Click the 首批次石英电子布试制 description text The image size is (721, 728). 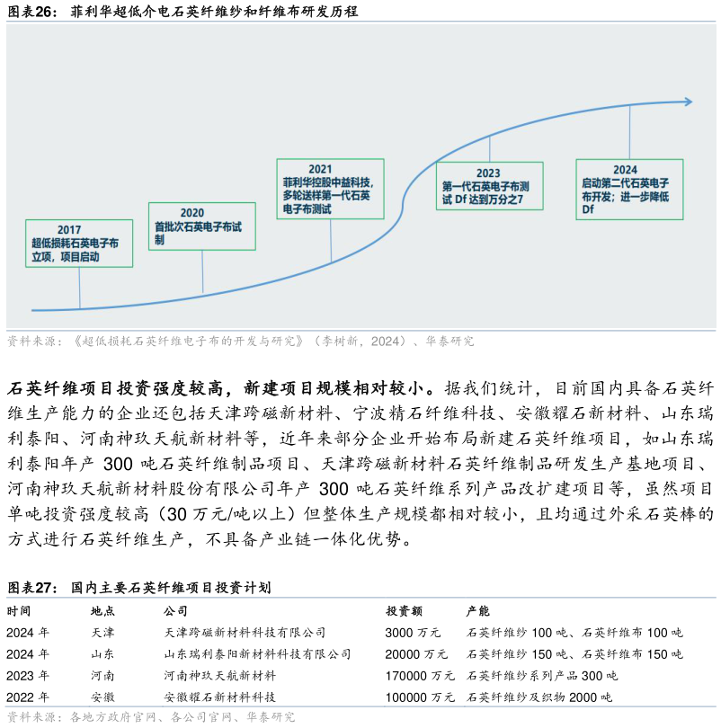pos(198,234)
